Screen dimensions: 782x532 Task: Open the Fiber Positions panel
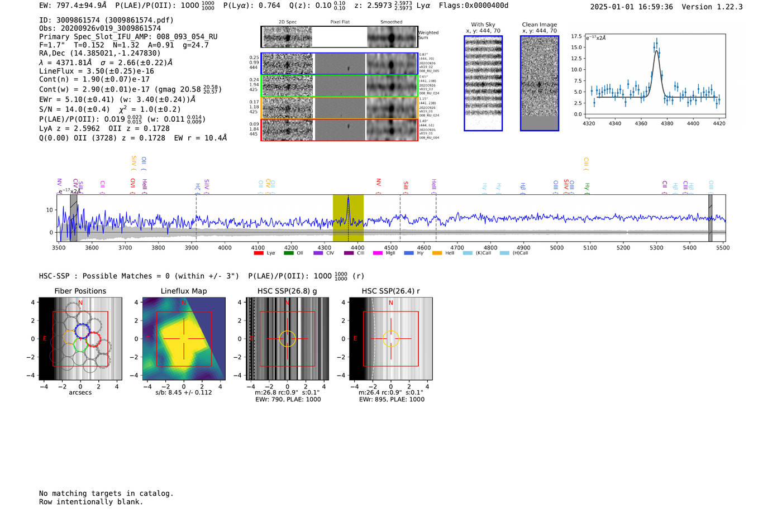(x=80, y=339)
